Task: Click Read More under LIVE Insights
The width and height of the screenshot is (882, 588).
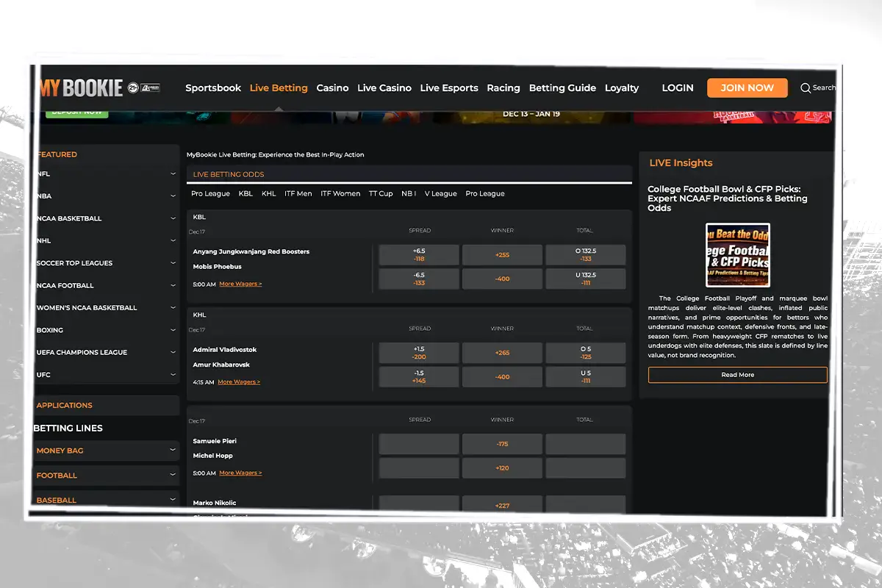Action: (x=737, y=375)
